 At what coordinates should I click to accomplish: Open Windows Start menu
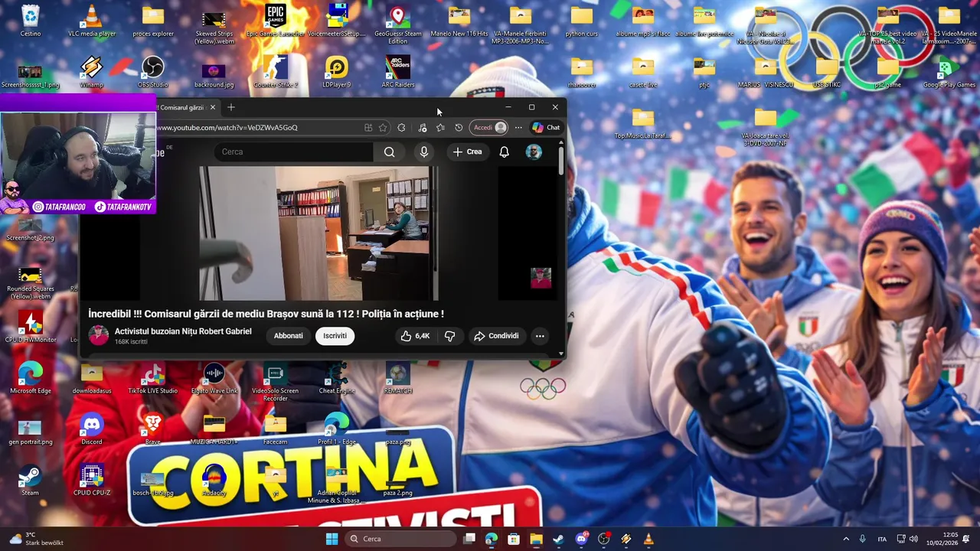[332, 539]
